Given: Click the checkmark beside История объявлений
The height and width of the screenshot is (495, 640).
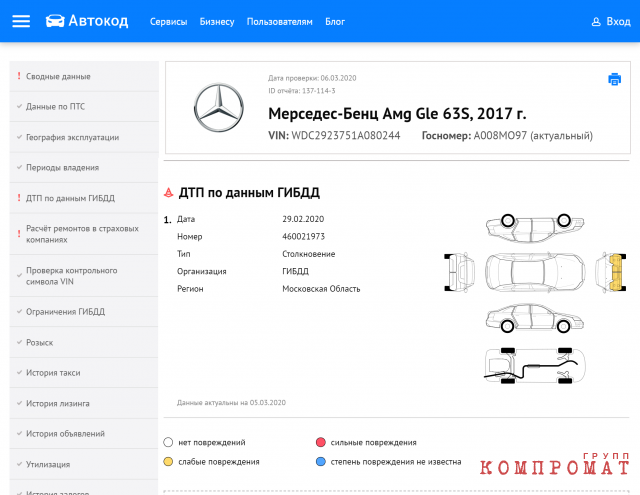Looking at the screenshot, I should tap(19, 433).
